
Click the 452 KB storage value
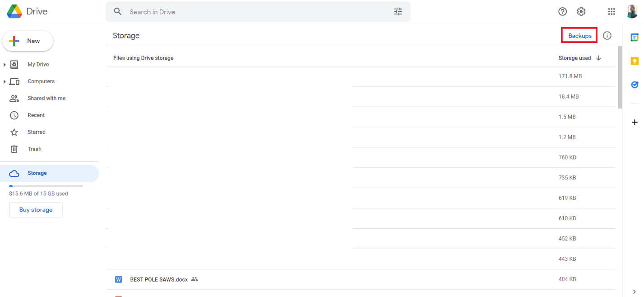click(x=567, y=239)
